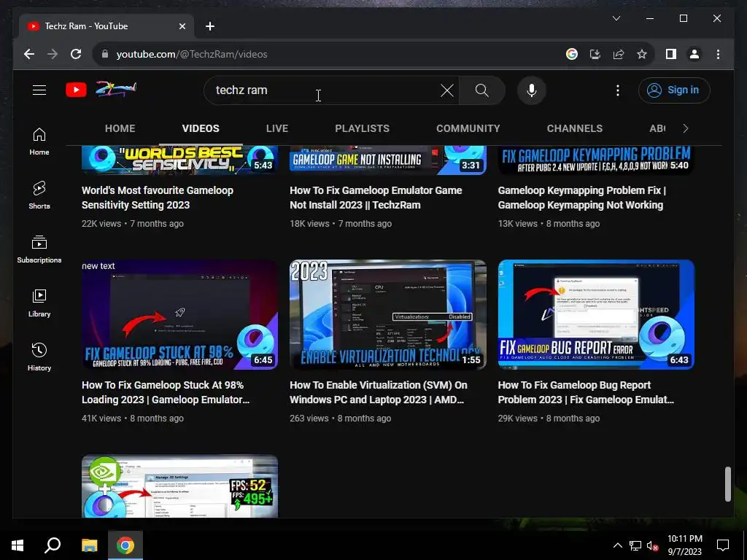Close the Techz Ram YouTube tab
The width and height of the screenshot is (747, 560).
pyautogui.click(x=182, y=26)
